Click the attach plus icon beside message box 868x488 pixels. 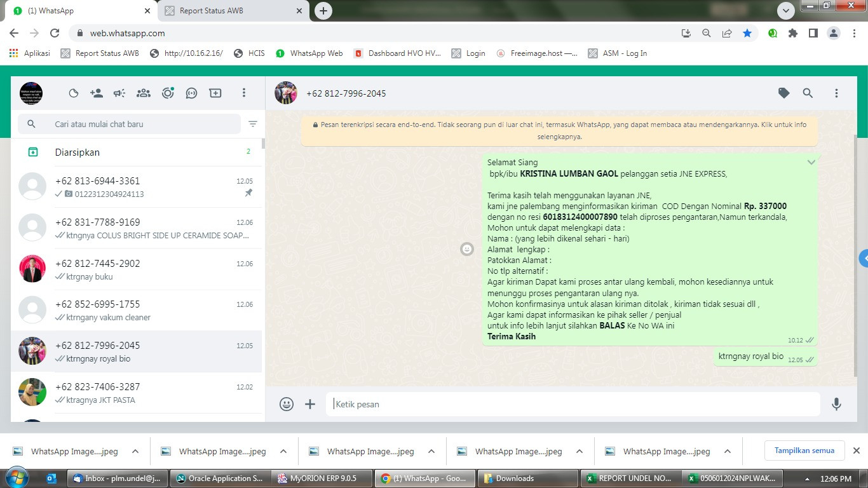(310, 404)
